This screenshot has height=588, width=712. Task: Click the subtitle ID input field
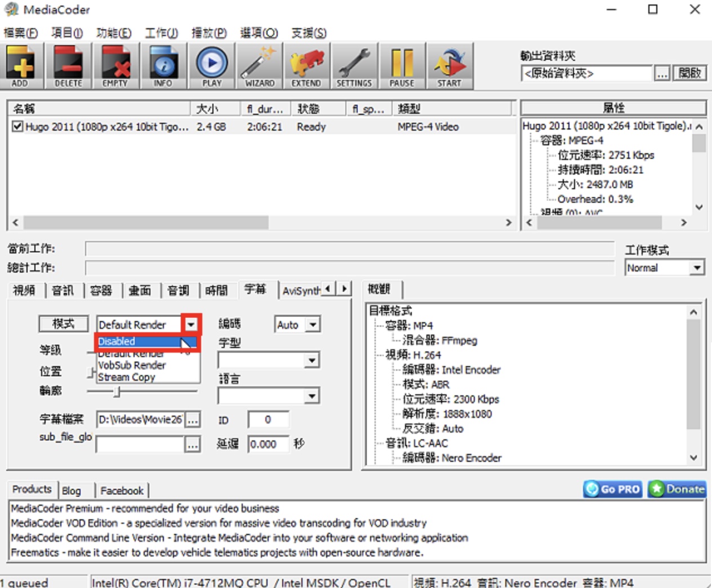tap(268, 420)
